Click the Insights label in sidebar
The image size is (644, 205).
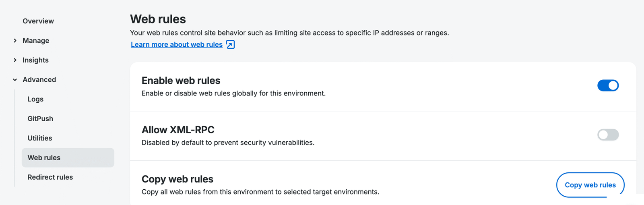35,60
